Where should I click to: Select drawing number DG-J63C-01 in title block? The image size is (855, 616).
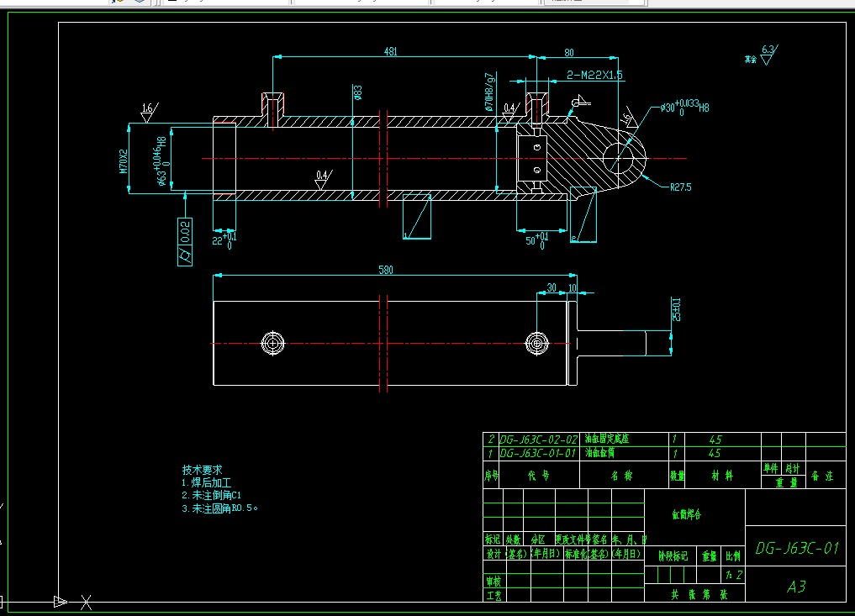[797, 548]
